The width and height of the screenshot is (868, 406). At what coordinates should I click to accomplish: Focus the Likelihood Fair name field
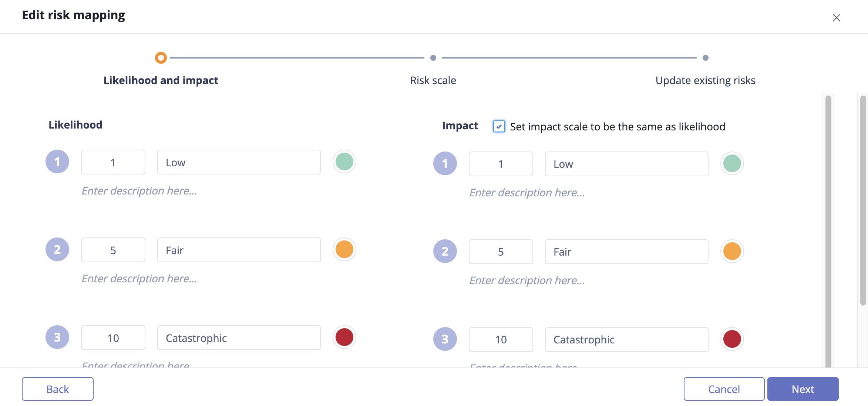[x=239, y=250]
